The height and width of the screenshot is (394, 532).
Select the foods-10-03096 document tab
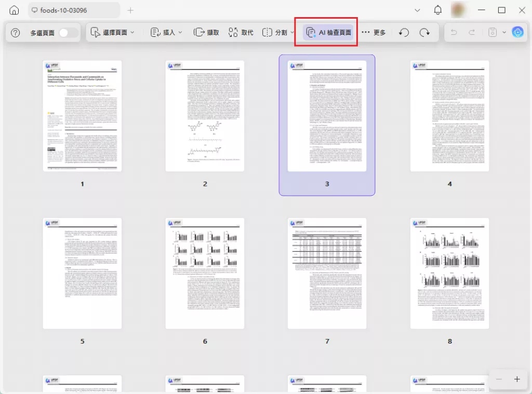click(x=74, y=10)
